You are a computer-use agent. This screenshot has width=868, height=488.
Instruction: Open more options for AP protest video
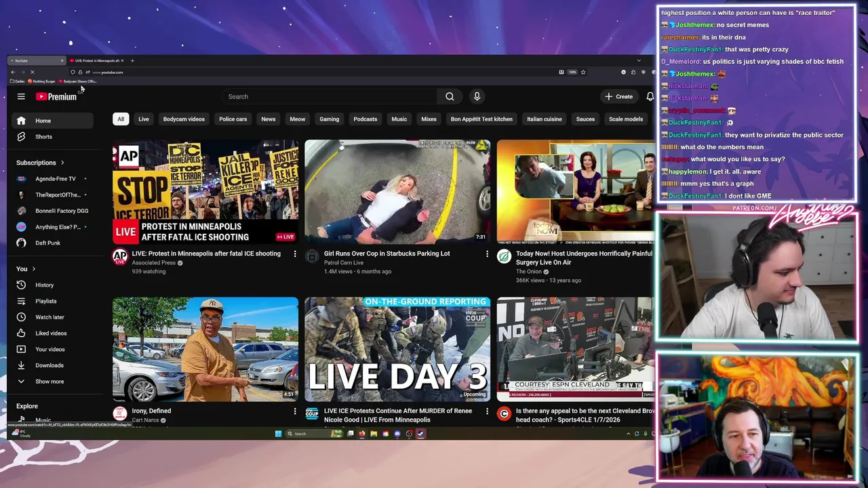point(294,254)
